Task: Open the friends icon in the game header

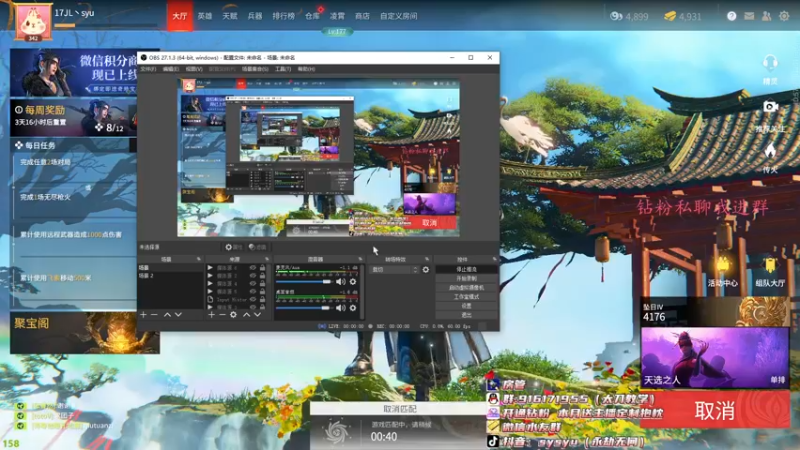Action: click(766, 16)
